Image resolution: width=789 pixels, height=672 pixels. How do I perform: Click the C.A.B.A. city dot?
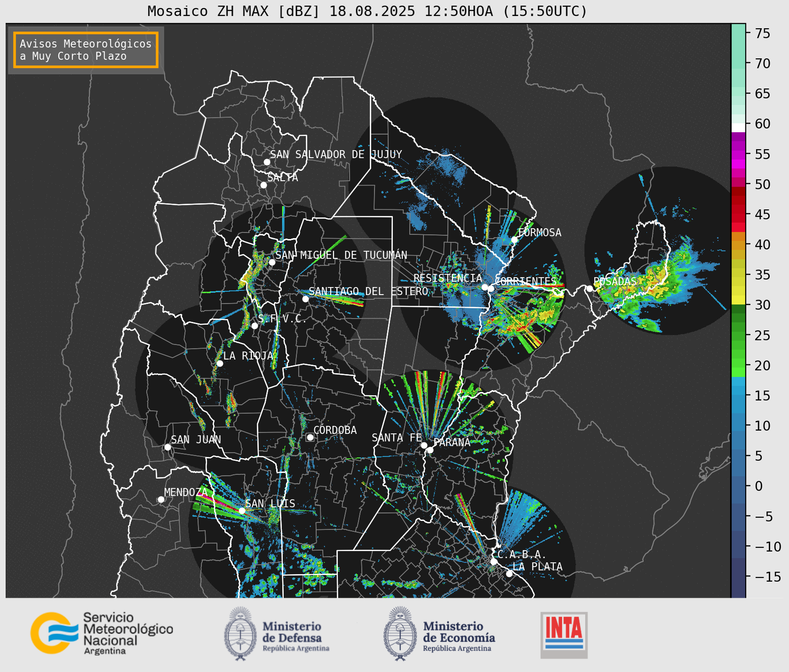[x=494, y=561]
